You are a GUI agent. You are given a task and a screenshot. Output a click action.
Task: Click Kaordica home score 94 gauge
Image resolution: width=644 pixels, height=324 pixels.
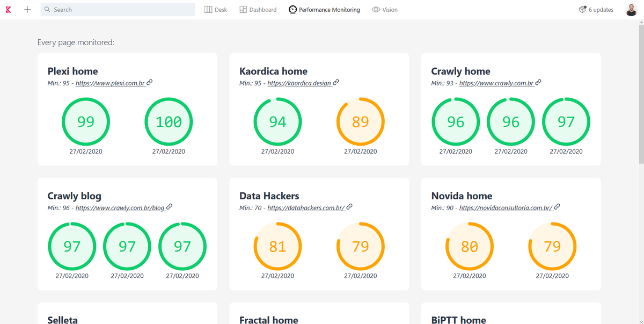277,122
